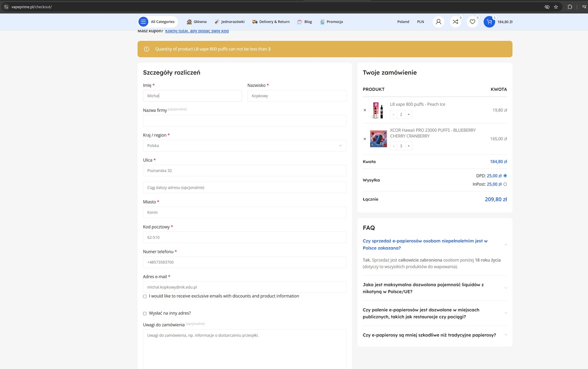Open the user account icon
Image resolution: width=588 pixels, height=369 pixels.
click(x=438, y=22)
